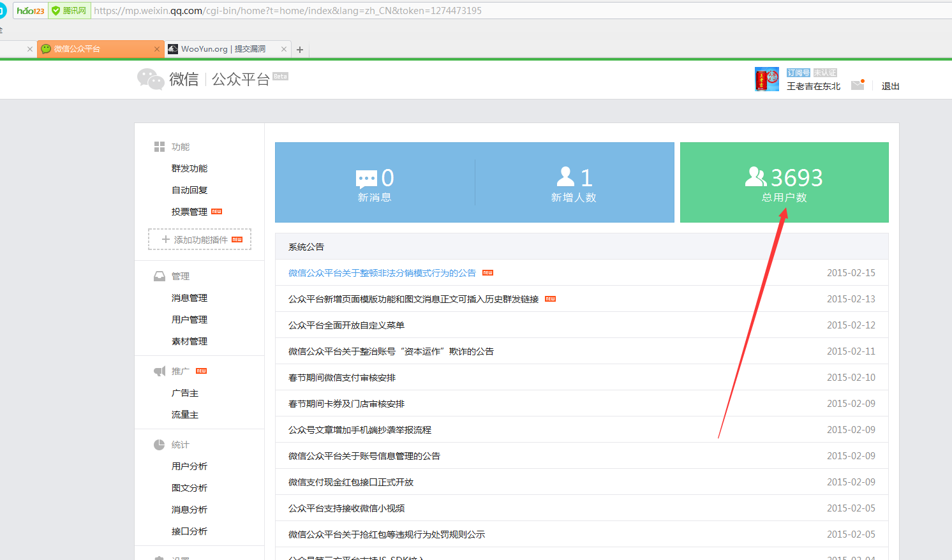Image resolution: width=952 pixels, height=560 pixels.
Task: Open 流量主 in sidebar
Action: [185, 415]
